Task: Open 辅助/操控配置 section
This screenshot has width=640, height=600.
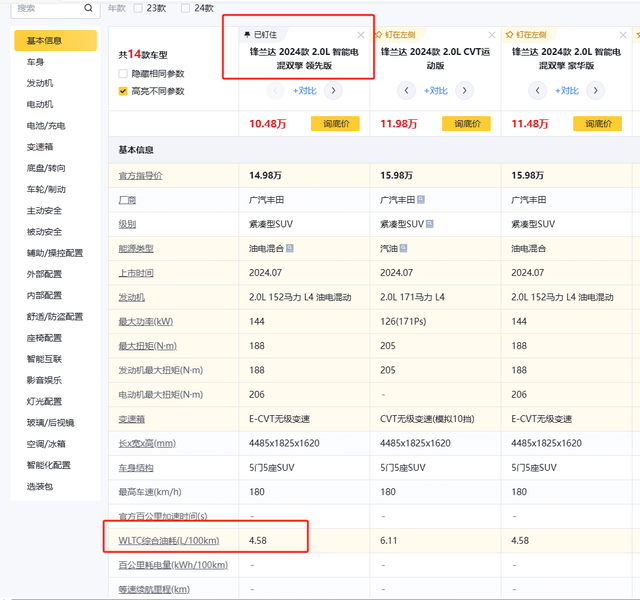Action: (x=55, y=253)
